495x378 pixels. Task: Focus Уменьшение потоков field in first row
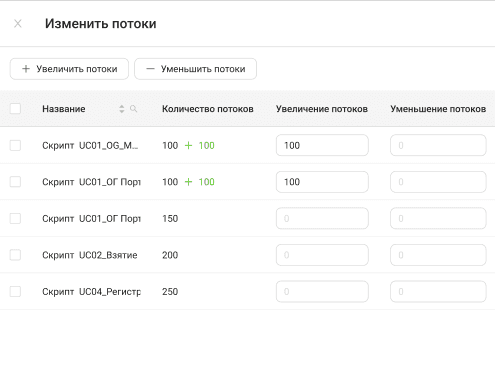coord(438,145)
